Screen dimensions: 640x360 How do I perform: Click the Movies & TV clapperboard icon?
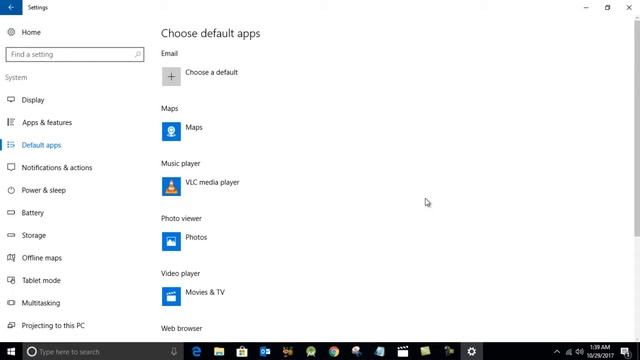pyautogui.click(x=171, y=296)
